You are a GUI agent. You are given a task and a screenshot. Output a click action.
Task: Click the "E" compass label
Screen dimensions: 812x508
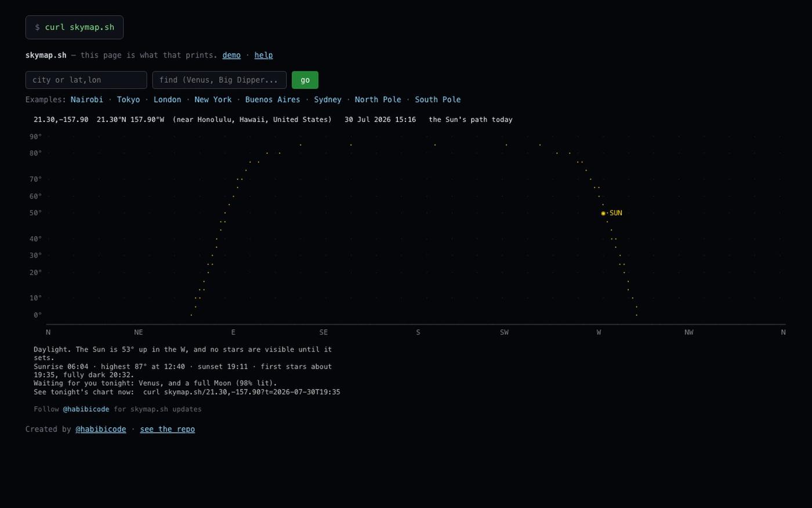pyautogui.click(x=233, y=332)
